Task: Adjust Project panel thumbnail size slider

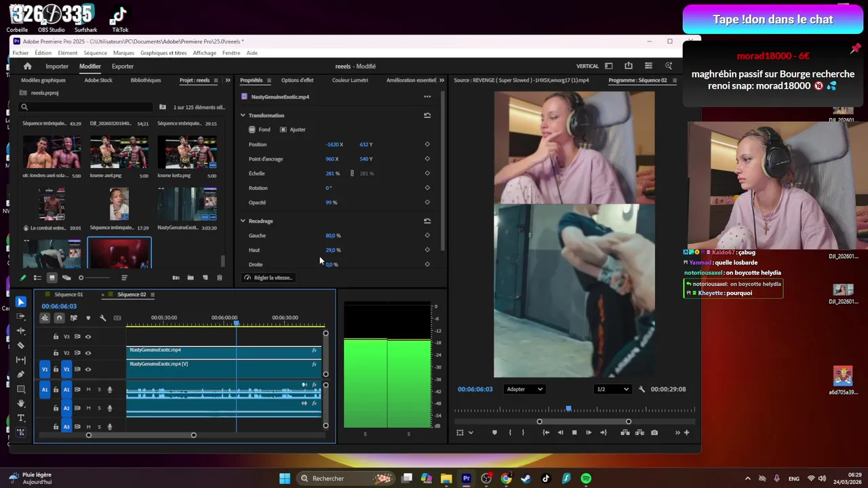Action: coord(94,278)
